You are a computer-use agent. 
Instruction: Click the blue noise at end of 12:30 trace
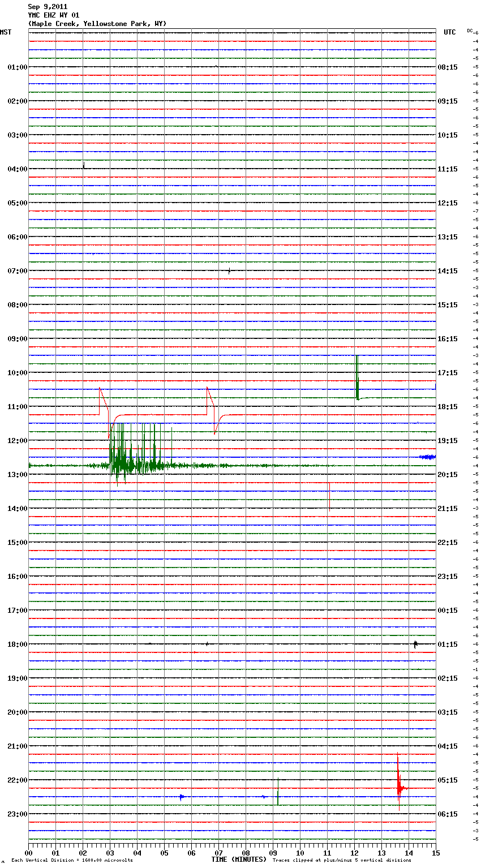pos(427,457)
